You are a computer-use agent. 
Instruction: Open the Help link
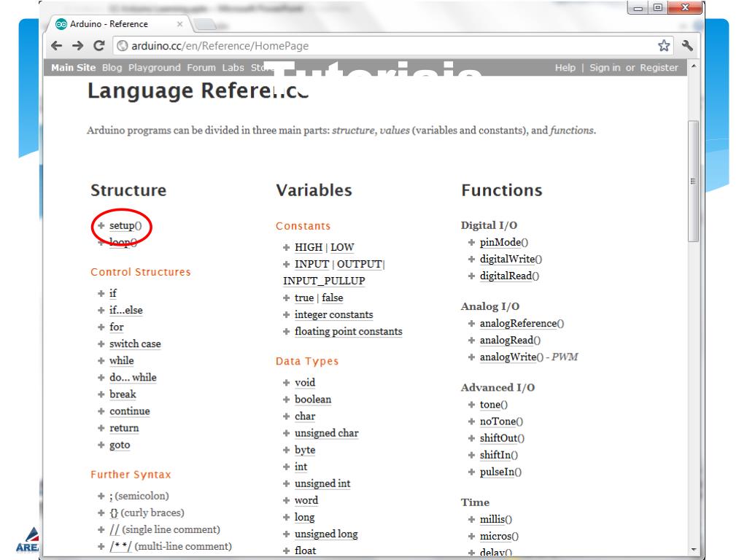tap(565, 68)
